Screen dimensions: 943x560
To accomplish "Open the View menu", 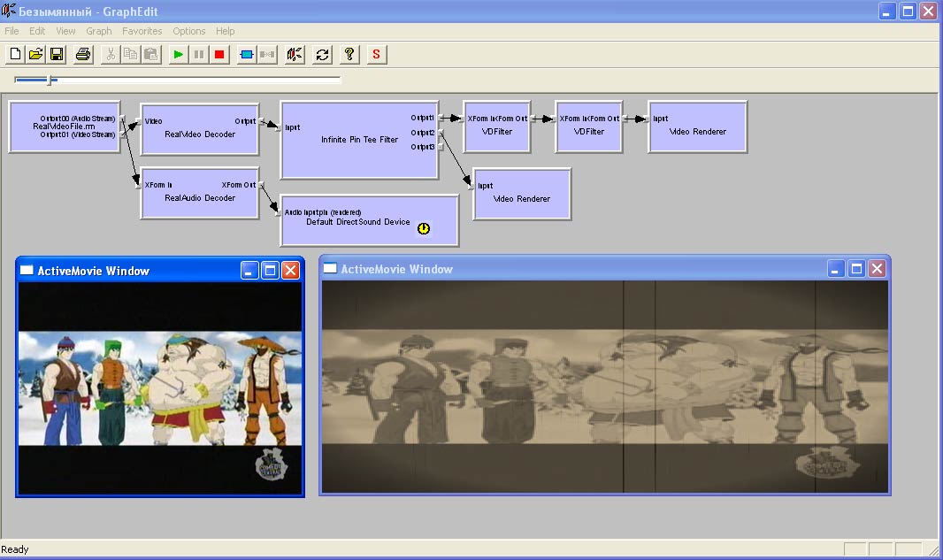I will 65,31.
